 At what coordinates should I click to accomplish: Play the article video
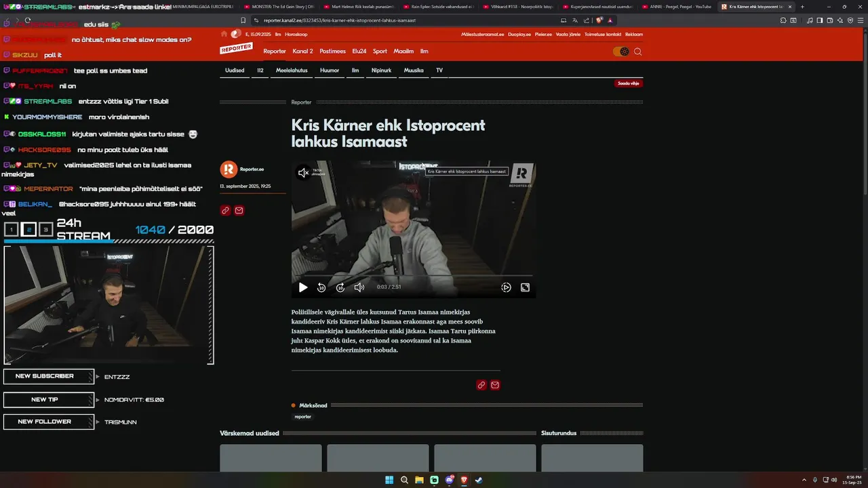(x=303, y=287)
